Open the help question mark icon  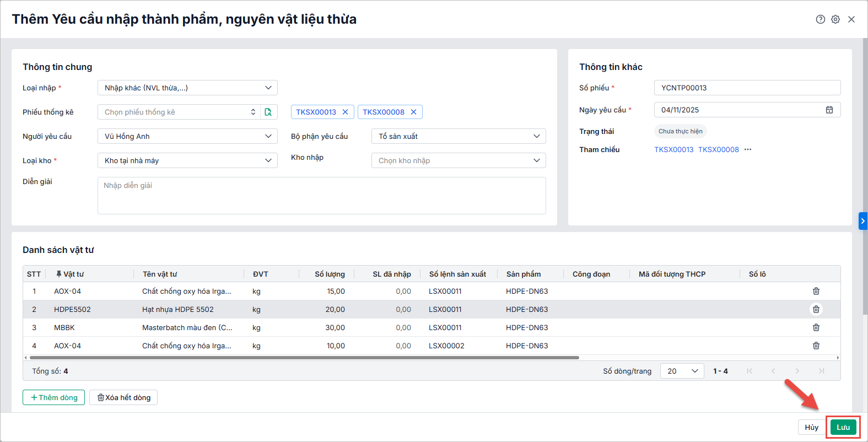point(820,19)
